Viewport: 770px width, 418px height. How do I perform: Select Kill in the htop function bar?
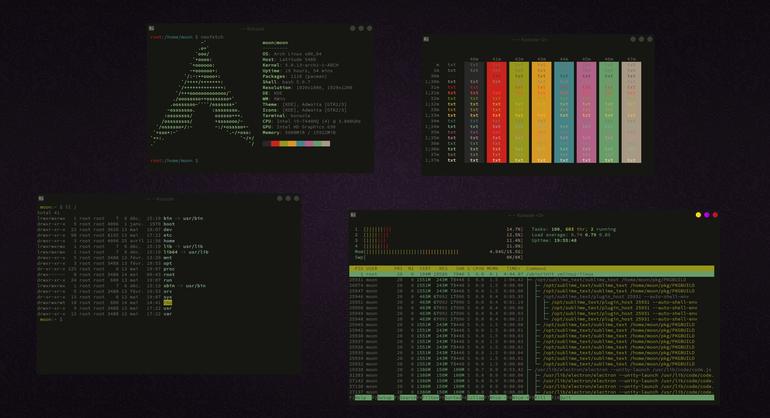[x=543, y=397]
